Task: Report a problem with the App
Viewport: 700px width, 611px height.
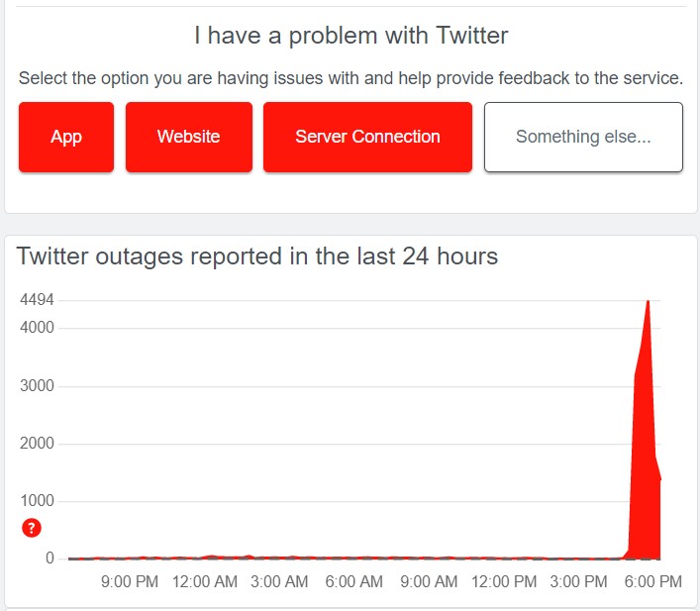Action: [x=66, y=138]
